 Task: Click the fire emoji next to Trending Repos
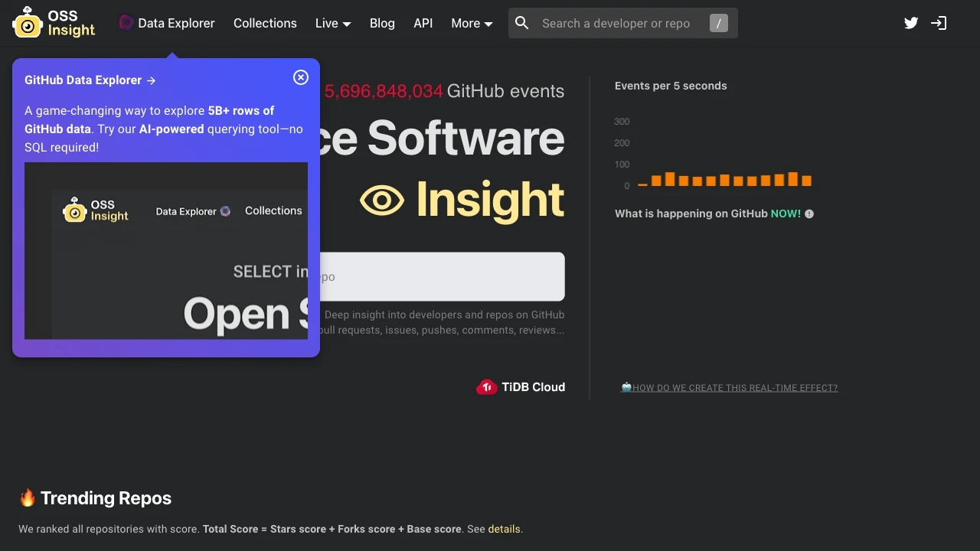click(x=27, y=497)
